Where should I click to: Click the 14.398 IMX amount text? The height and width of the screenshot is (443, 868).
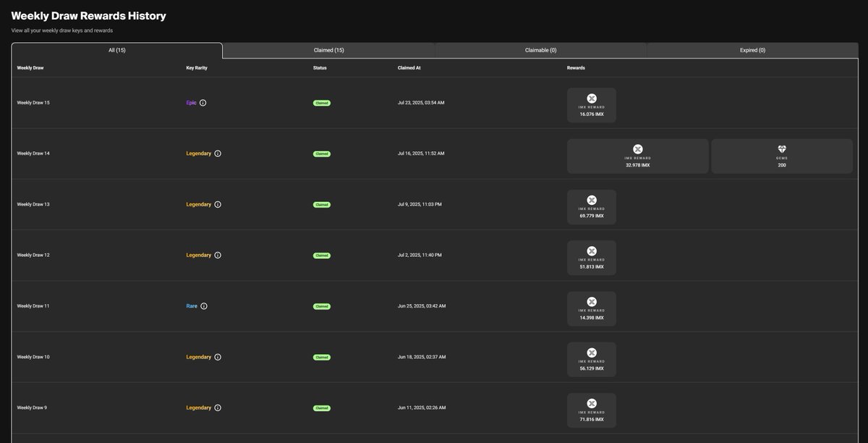pyautogui.click(x=592, y=318)
